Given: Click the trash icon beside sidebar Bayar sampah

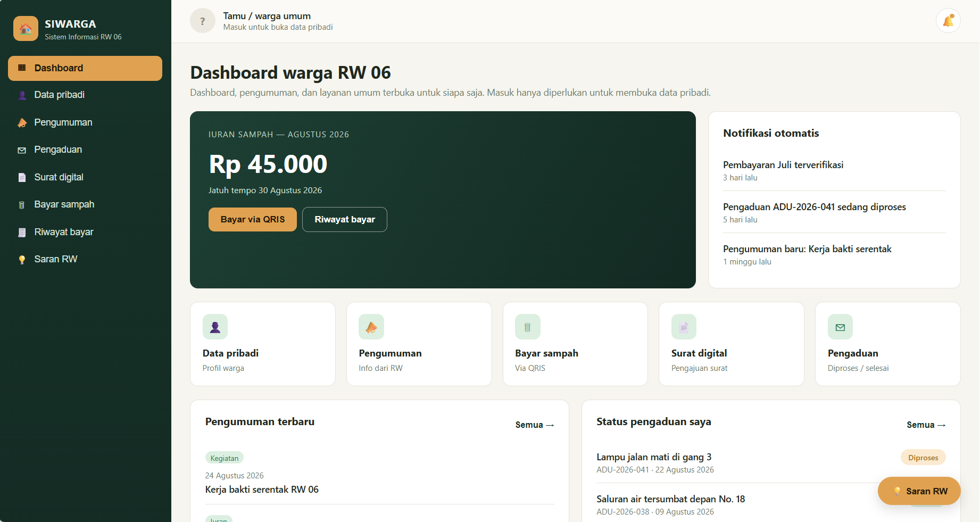Looking at the screenshot, I should pyautogui.click(x=22, y=205).
